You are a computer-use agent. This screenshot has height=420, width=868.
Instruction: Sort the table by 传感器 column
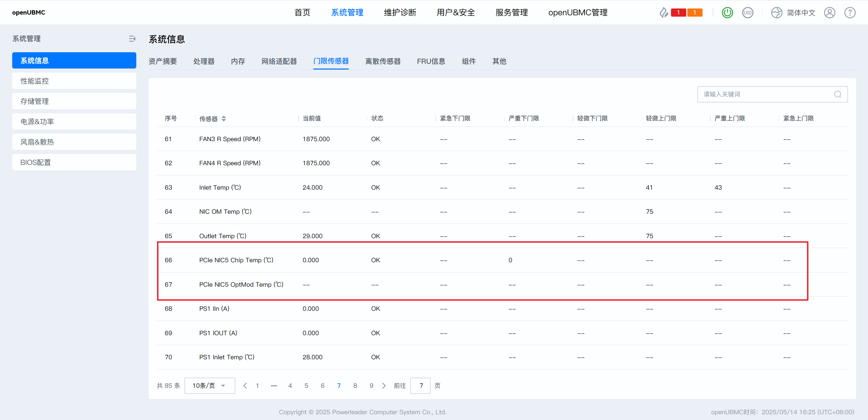[224, 118]
